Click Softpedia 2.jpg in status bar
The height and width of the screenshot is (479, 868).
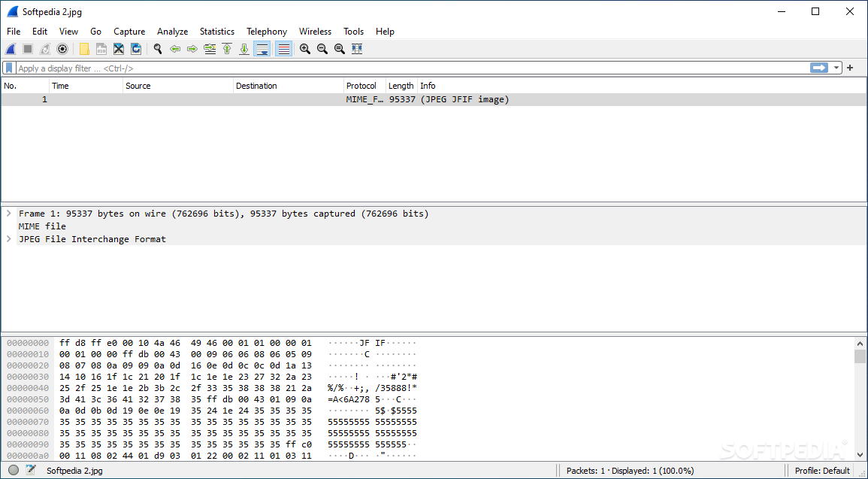coord(74,471)
